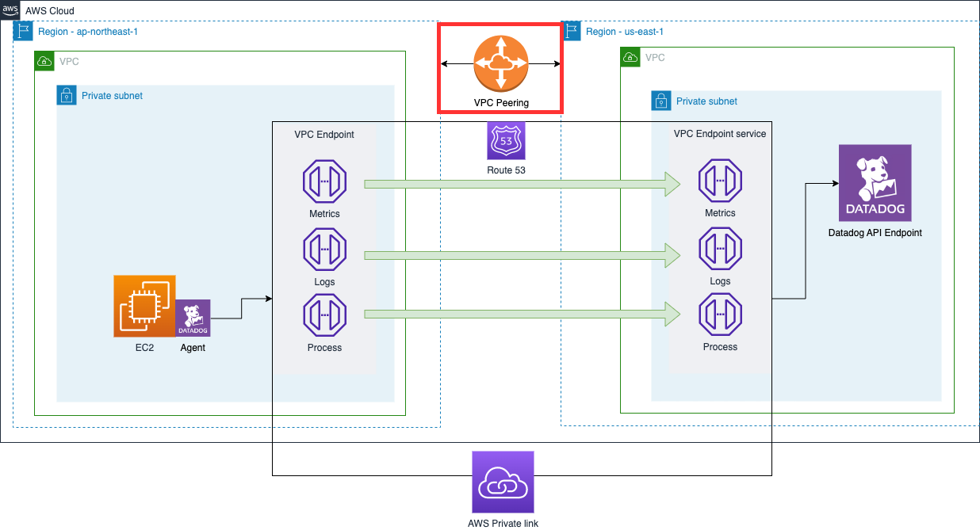Click the AWS Cloud logo in the corner
980x530 pixels.
11,11
